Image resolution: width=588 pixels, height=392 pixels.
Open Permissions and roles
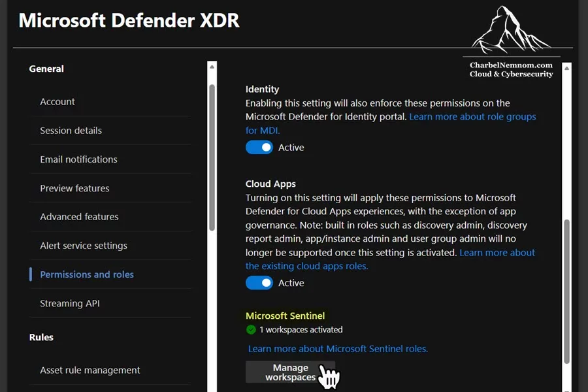[x=87, y=274]
